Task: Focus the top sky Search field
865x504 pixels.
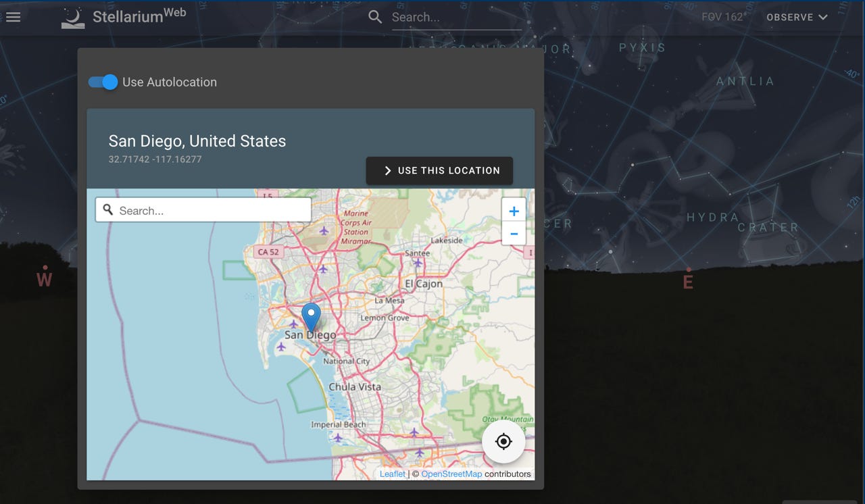Action: [x=456, y=18]
